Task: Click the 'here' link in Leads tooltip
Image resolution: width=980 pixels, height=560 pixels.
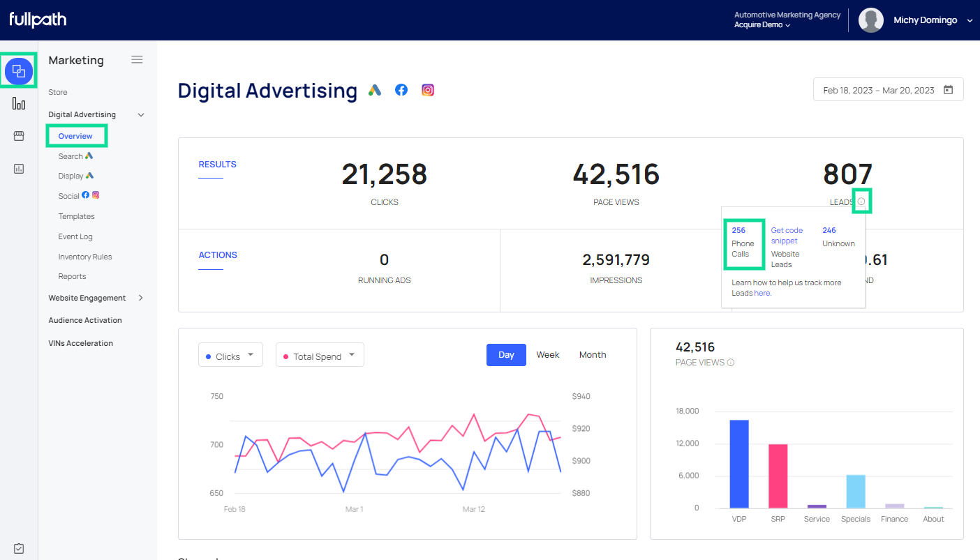Action: click(762, 294)
